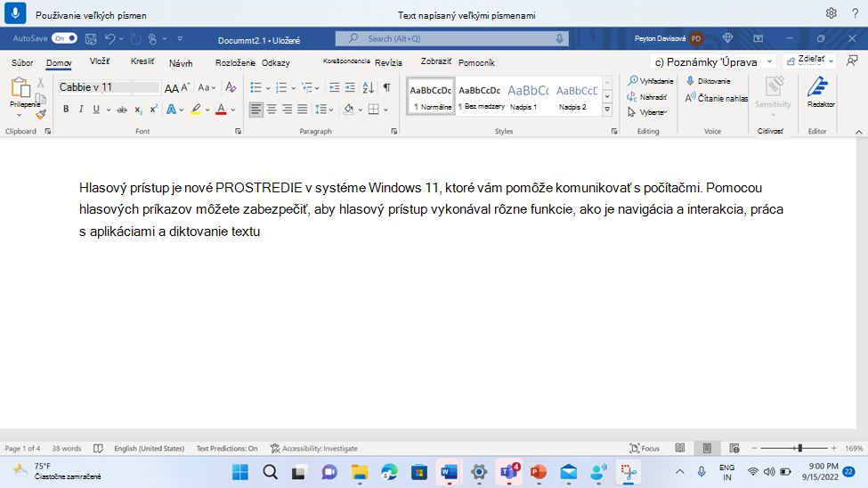Click the Format Painter brush
Image resolution: width=868 pixels, height=488 pixels.
pos(41,114)
